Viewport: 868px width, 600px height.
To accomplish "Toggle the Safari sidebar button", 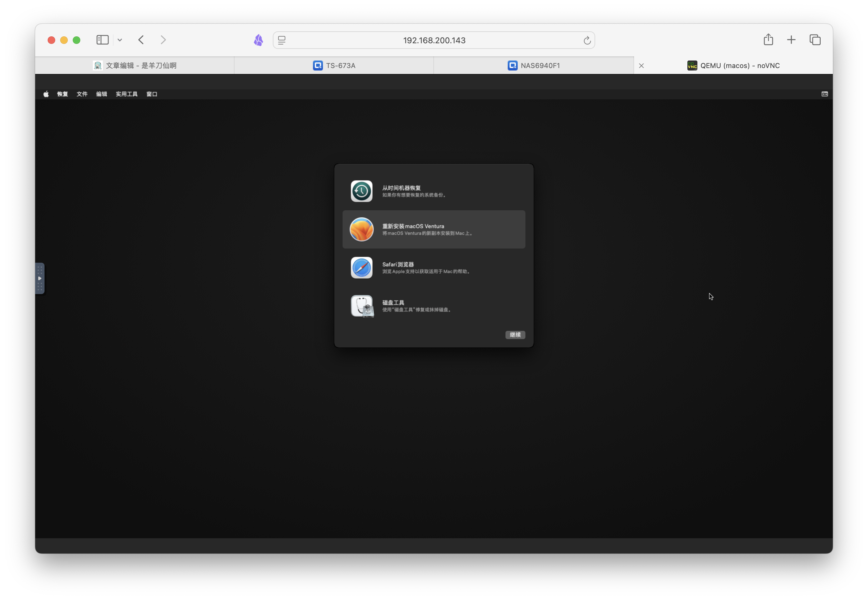I will (x=102, y=40).
